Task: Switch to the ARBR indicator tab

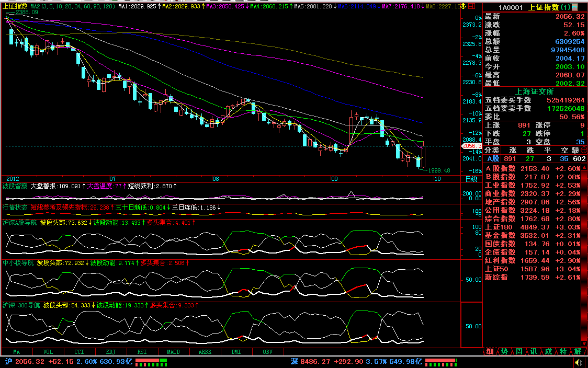Action: point(205,352)
